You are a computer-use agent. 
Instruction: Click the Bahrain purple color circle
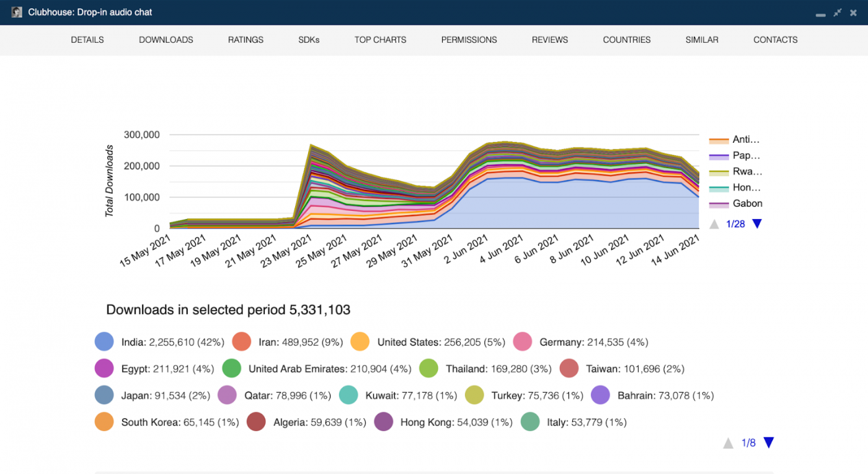pos(600,395)
